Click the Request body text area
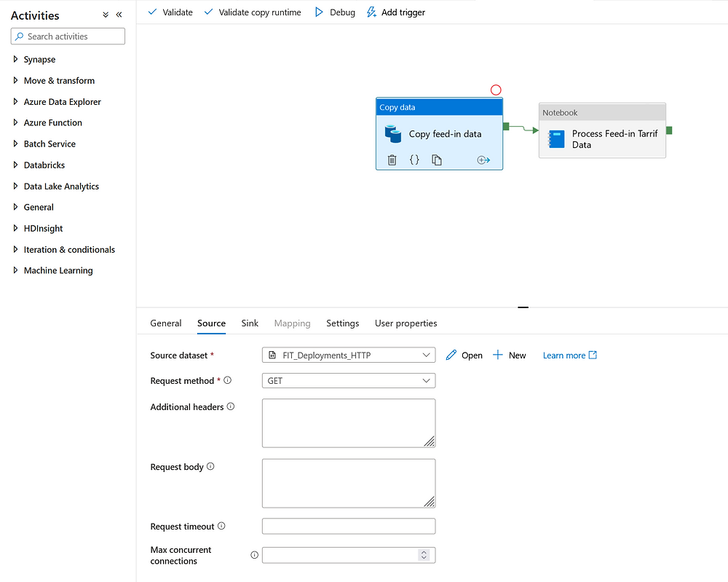The height and width of the screenshot is (582, 728). click(349, 483)
